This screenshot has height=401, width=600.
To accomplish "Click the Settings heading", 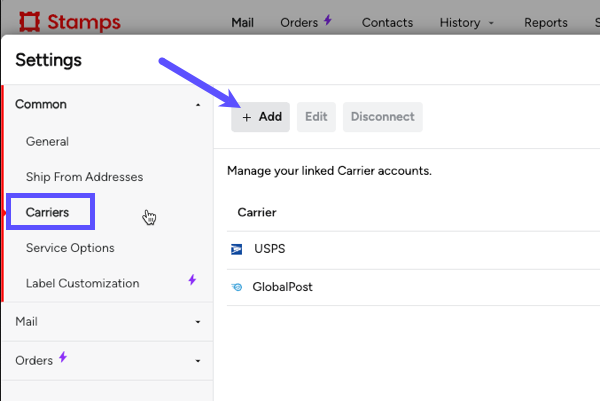I will (x=48, y=60).
